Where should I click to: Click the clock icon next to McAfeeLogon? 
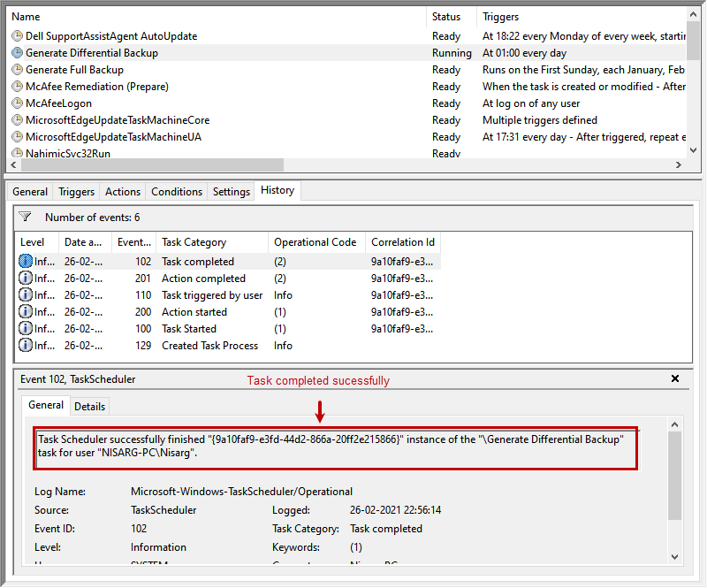click(17, 103)
